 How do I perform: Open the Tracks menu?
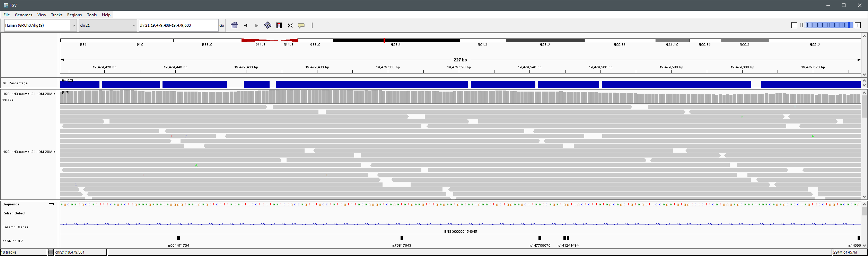(x=56, y=15)
